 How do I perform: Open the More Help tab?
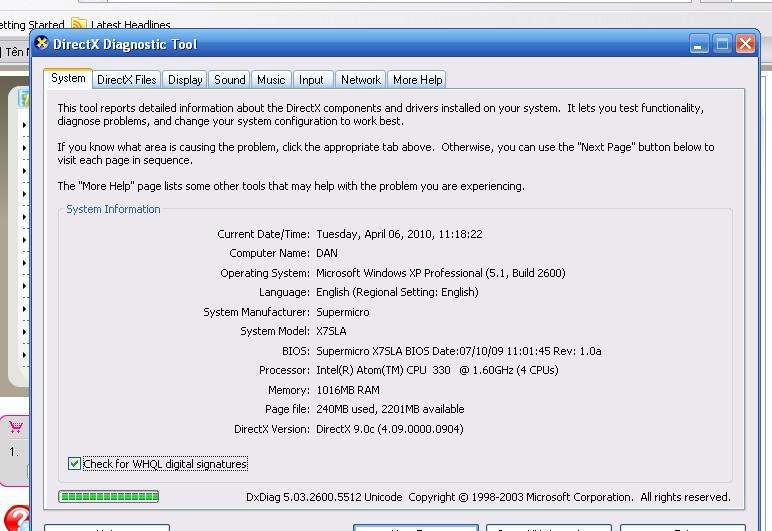[417, 80]
